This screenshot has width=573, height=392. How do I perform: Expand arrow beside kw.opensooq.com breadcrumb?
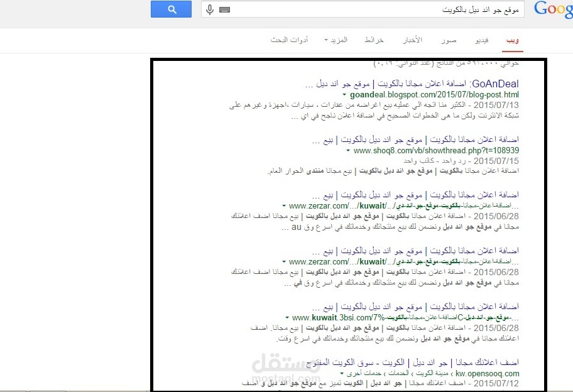point(342,374)
